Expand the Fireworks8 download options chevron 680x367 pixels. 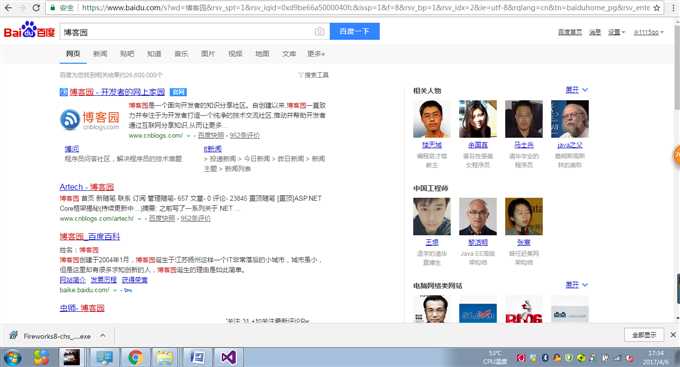tap(103, 336)
